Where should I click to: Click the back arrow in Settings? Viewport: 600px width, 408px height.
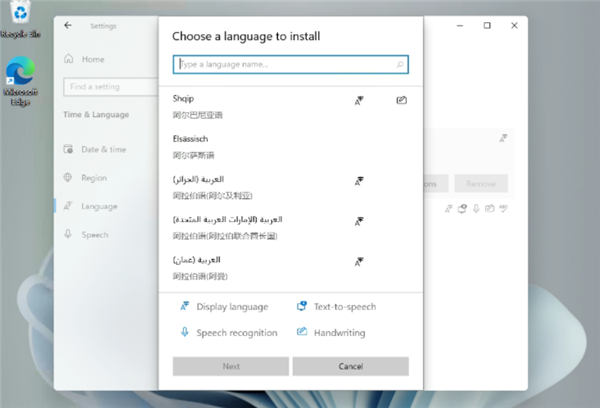pyautogui.click(x=68, y=26)
